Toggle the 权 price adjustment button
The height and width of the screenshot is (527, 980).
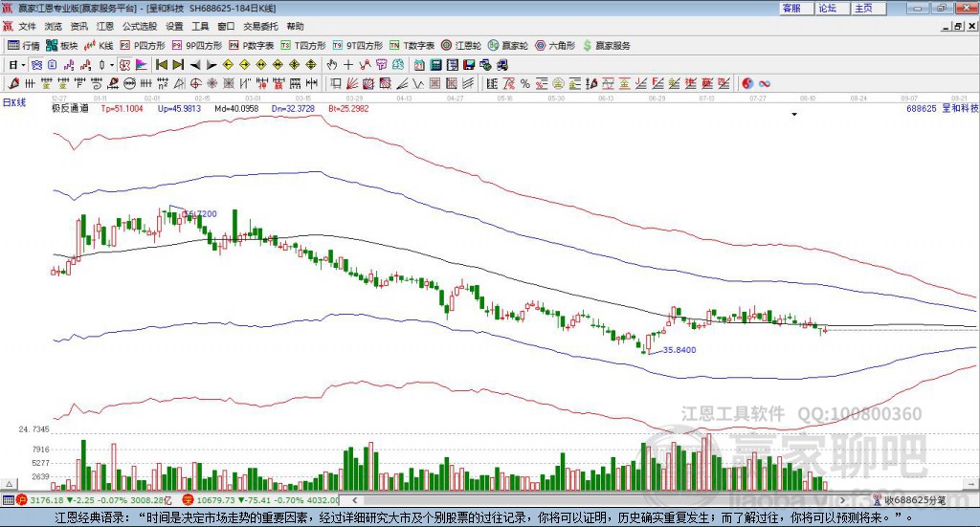[125, 65]
